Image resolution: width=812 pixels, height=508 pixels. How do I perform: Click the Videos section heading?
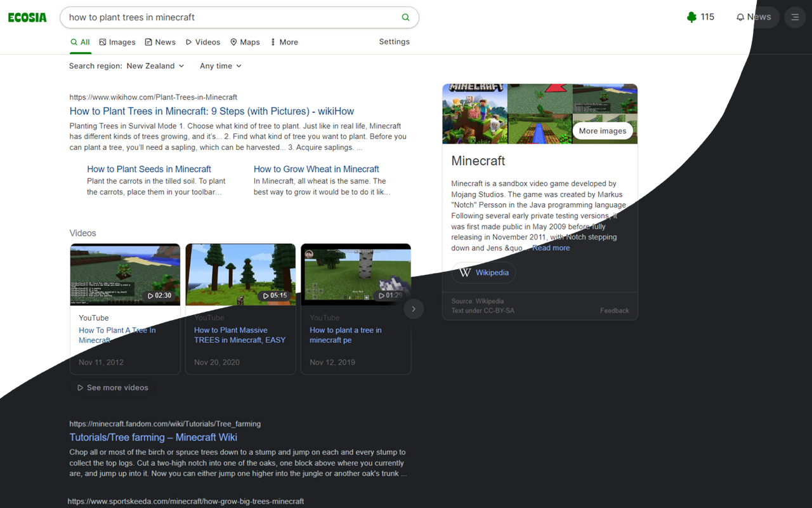click(83, 233)
